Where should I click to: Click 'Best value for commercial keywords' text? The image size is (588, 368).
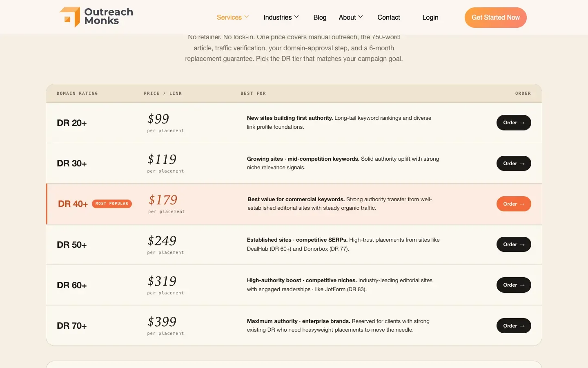click(296, 199)
